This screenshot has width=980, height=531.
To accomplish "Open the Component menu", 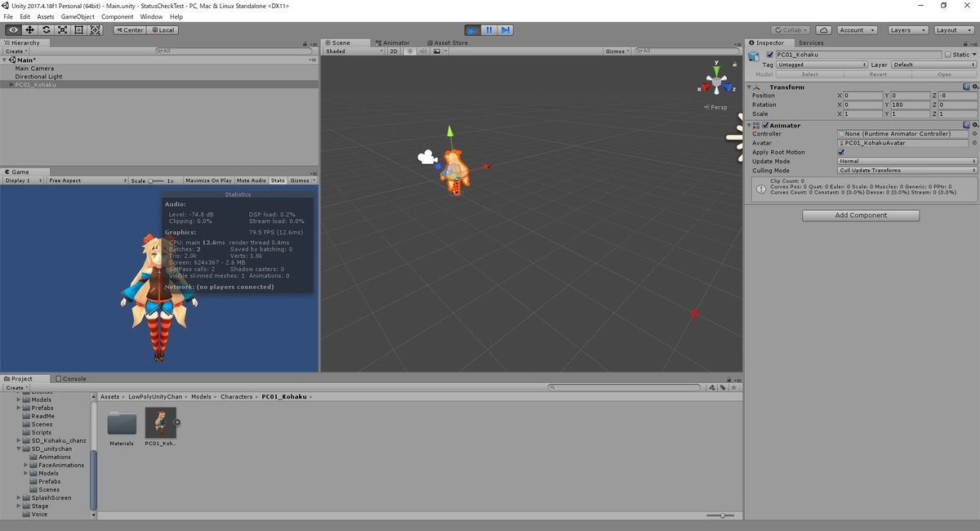I will [x=117, y=16].
